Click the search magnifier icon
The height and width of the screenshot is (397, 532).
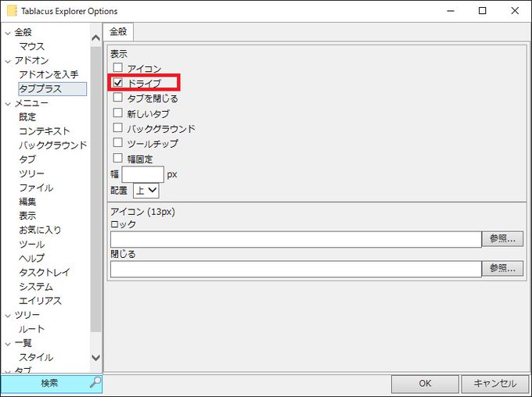[x=95, y=382]
